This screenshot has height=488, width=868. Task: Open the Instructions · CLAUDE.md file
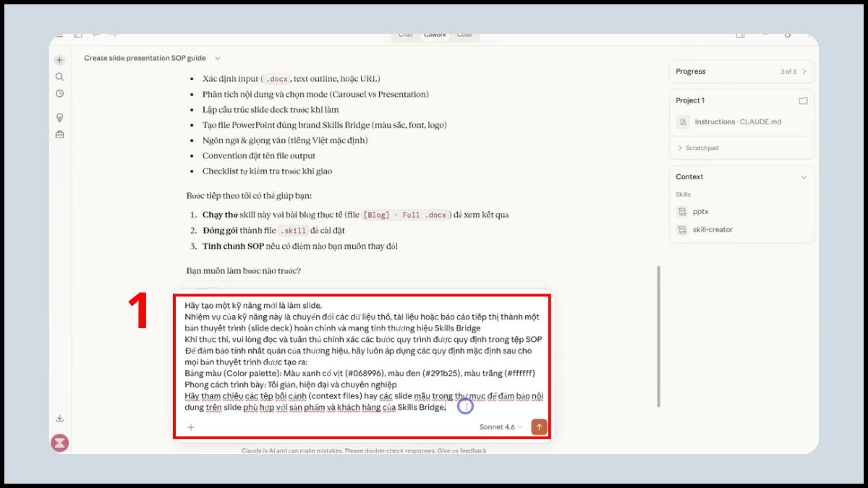[738, 122]
